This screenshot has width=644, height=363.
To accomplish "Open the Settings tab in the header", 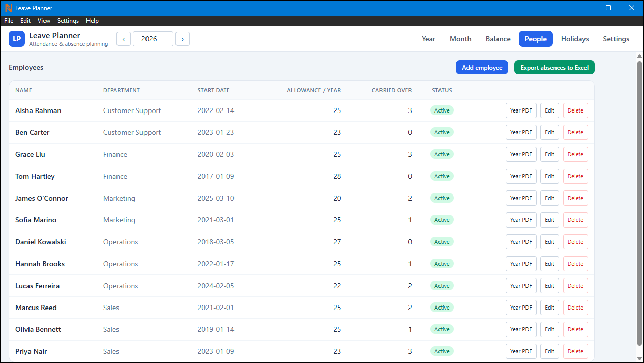I will 616,39.
